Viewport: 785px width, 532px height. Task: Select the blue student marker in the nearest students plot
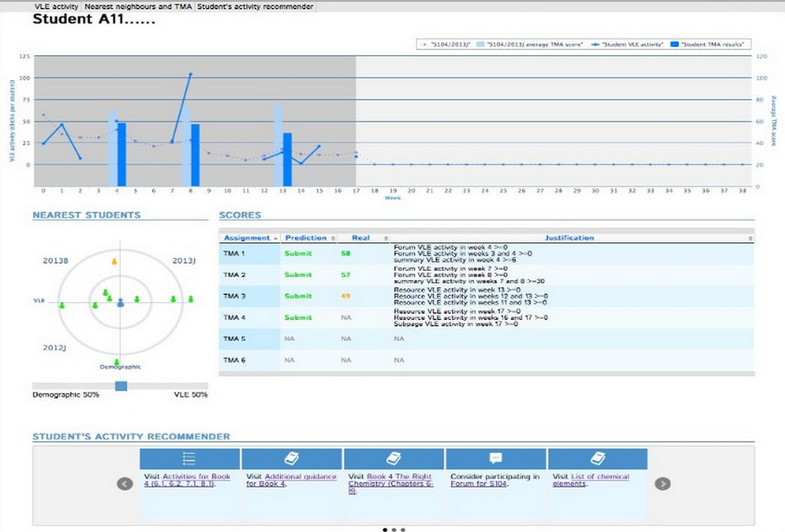click(119, 302)
